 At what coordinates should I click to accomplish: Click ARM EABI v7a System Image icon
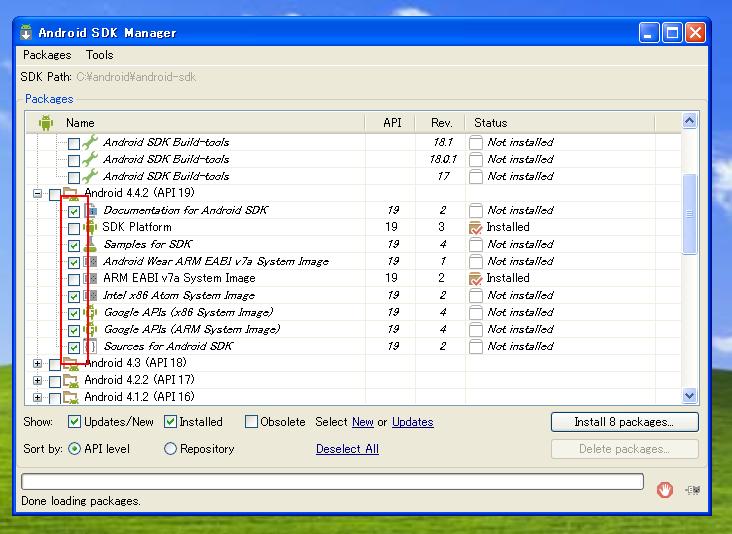(91, 279)
